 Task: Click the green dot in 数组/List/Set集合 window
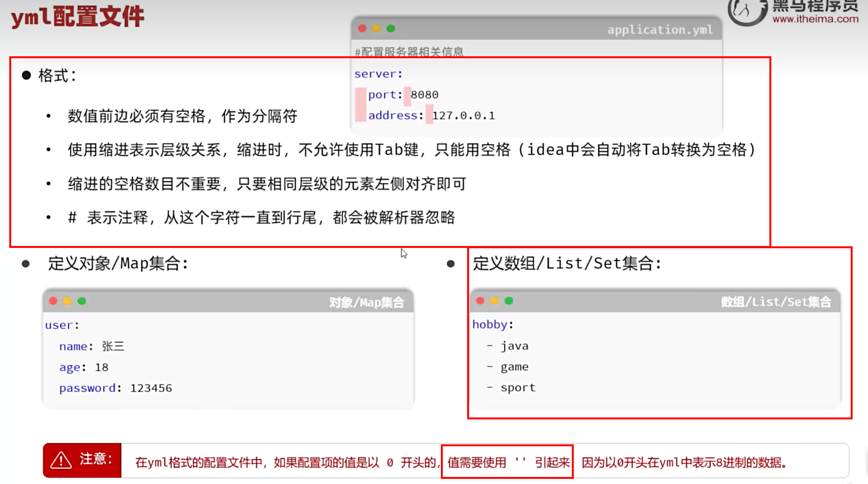[x=509, y=301]
